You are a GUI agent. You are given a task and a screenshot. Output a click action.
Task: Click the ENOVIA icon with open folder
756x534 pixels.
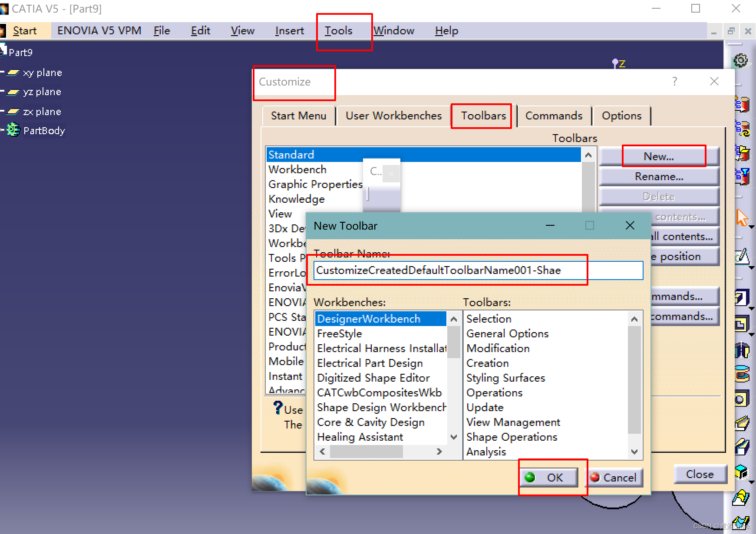pos(742,153)
